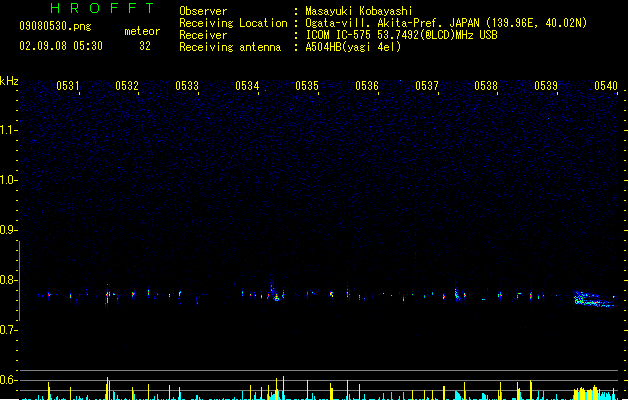Click the 0.9 kHz axis label
Viewport: 629px width, 400px height.
8,230
